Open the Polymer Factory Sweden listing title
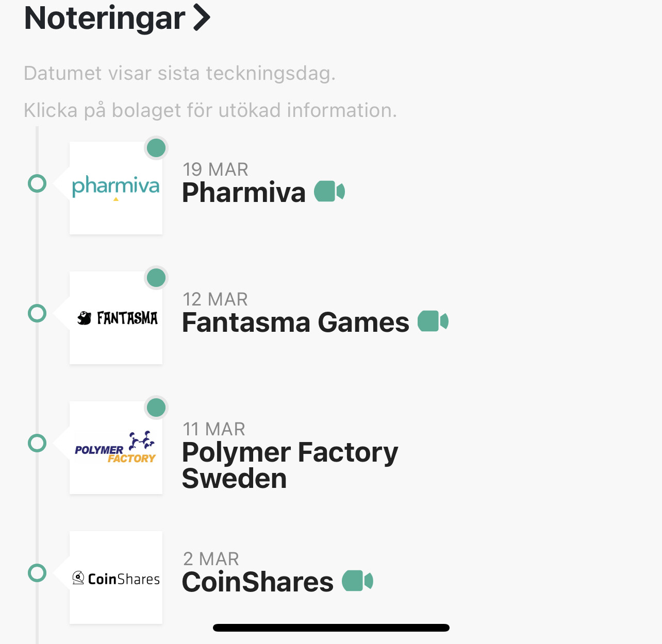 coord(290,465)
